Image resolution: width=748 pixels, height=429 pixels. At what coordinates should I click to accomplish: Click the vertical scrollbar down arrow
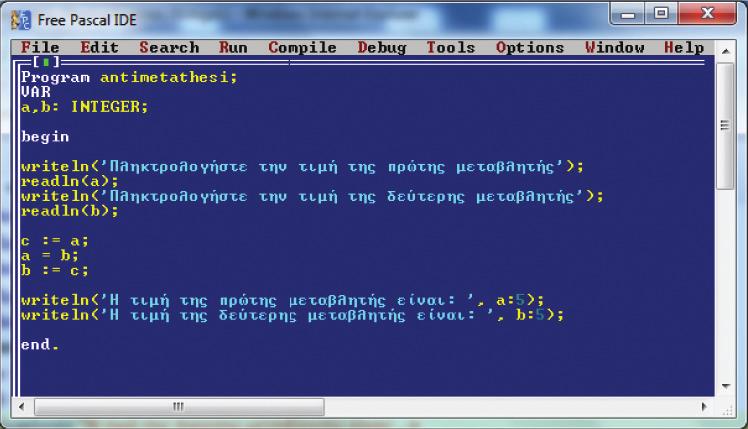click(x=726, y=386)
